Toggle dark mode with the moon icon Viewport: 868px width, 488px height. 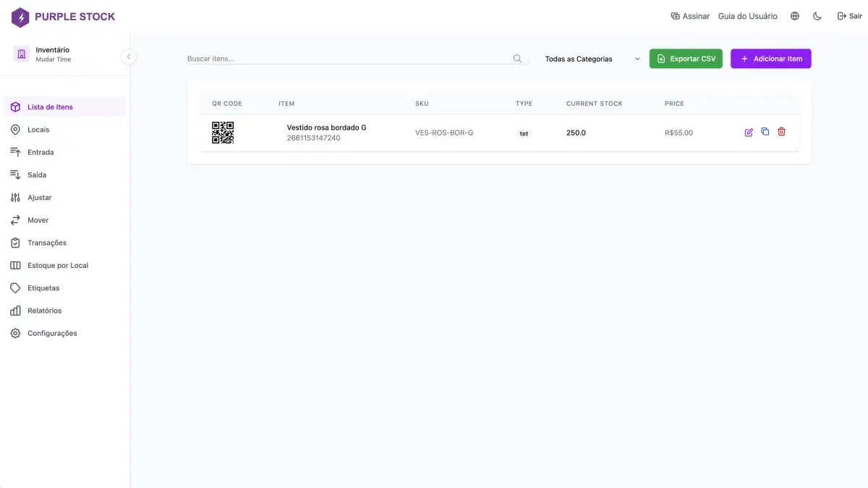tap(817, 15)
